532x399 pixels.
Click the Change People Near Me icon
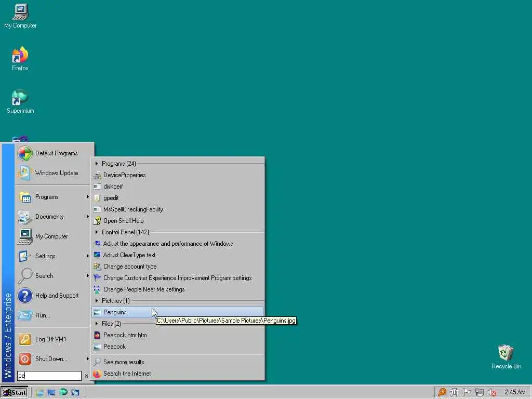(x=97, y=289)
